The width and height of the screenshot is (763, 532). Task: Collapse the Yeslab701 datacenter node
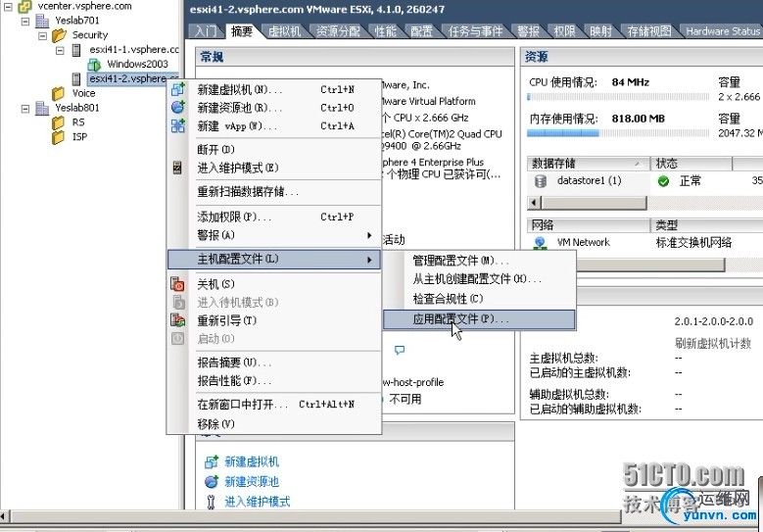click(x=25, y=21)
